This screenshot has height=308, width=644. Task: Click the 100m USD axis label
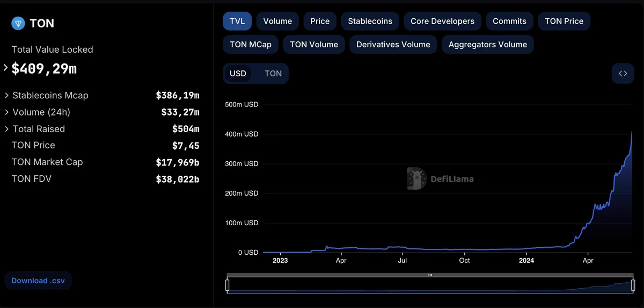(241, 223)
